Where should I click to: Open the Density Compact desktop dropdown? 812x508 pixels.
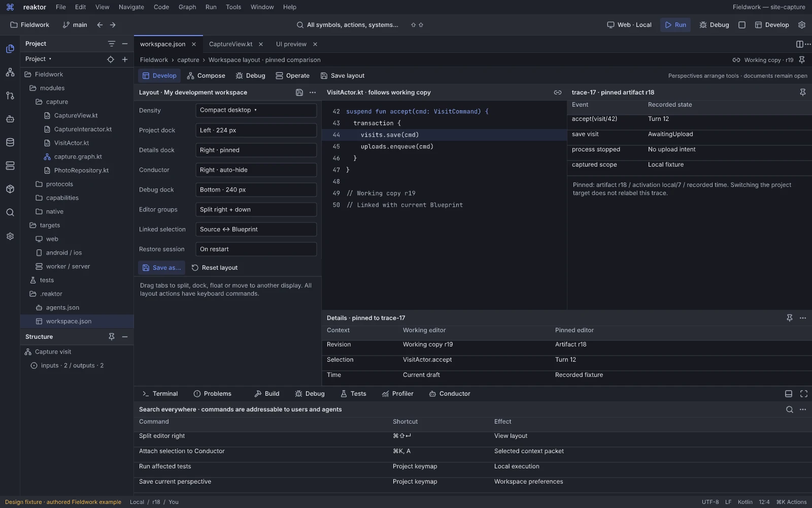point(256,110)
